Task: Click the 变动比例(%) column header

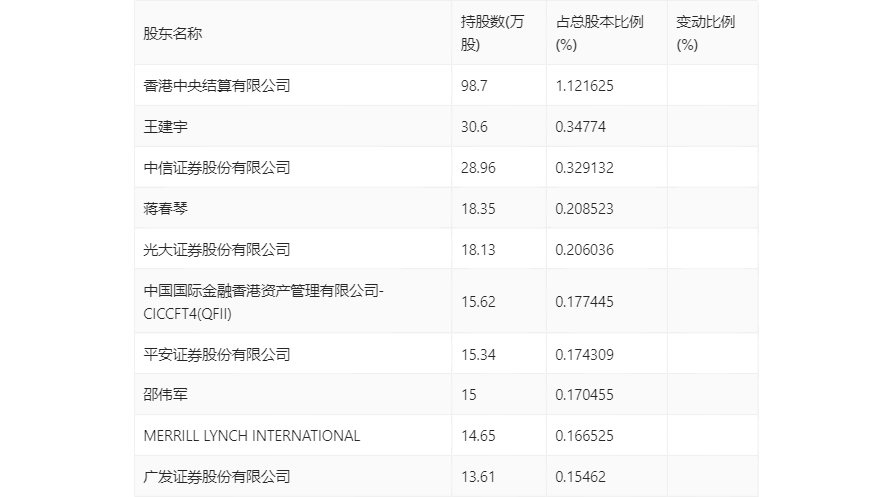Action: pos(706,33)
